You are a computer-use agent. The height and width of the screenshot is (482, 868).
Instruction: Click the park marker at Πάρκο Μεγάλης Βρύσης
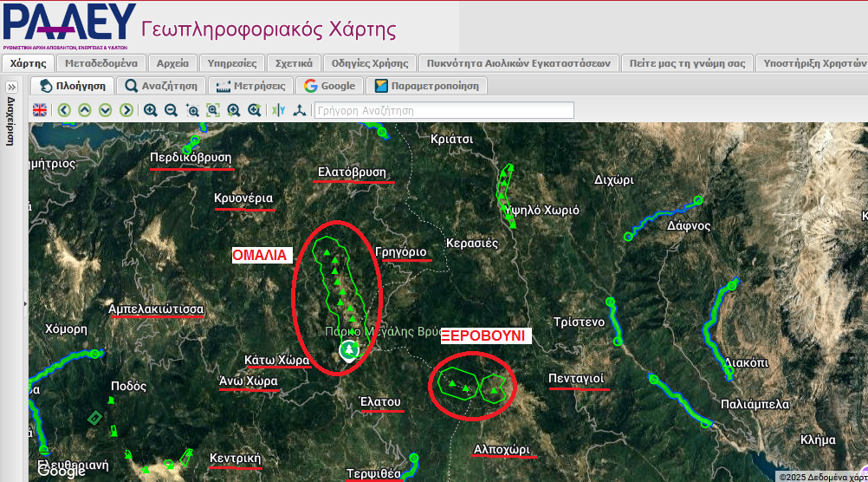(x=348, y=349)
